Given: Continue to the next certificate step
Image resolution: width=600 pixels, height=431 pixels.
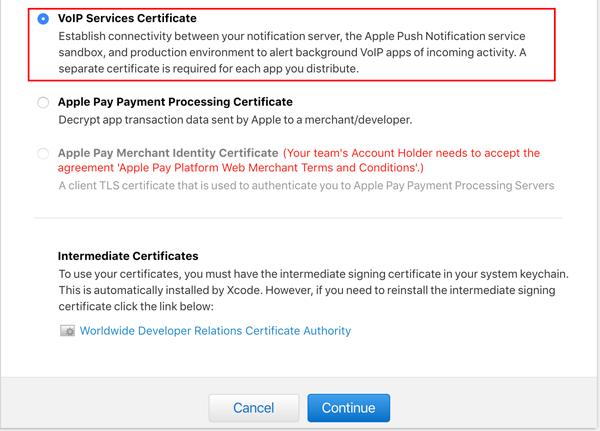Looking at the screenshot, I should 349,408.
